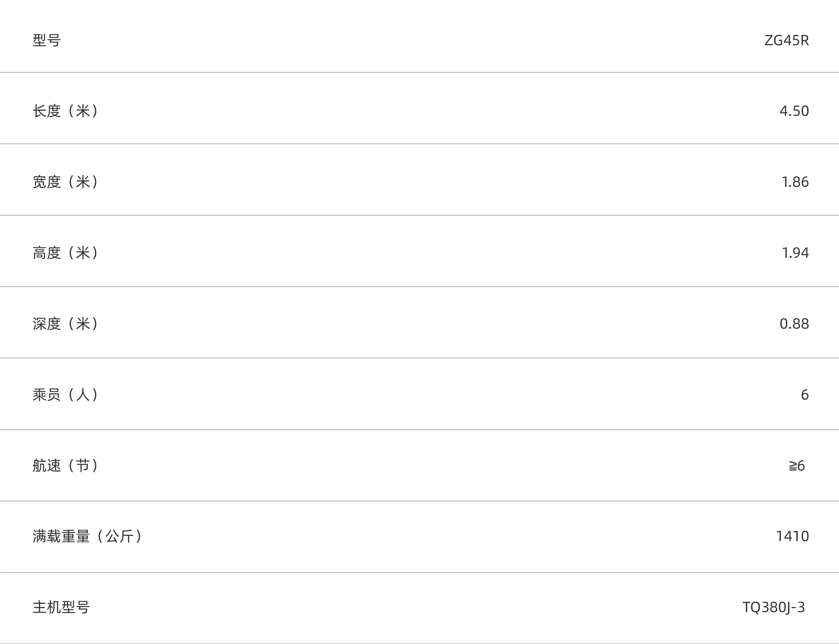Click the 乘员（人） label
The height and width of the screenshot is (644, 839).
(66, 395)
